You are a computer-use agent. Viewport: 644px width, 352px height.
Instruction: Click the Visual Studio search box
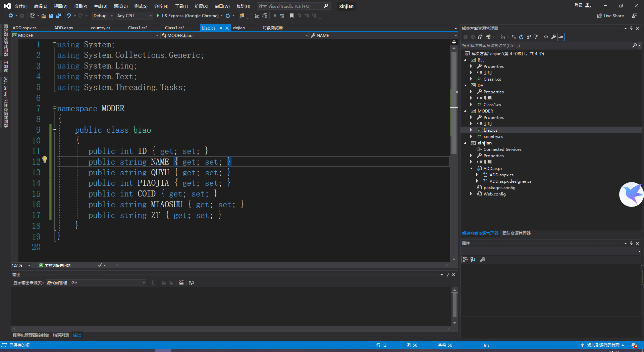pyautogui.click(x=293, y=6)
